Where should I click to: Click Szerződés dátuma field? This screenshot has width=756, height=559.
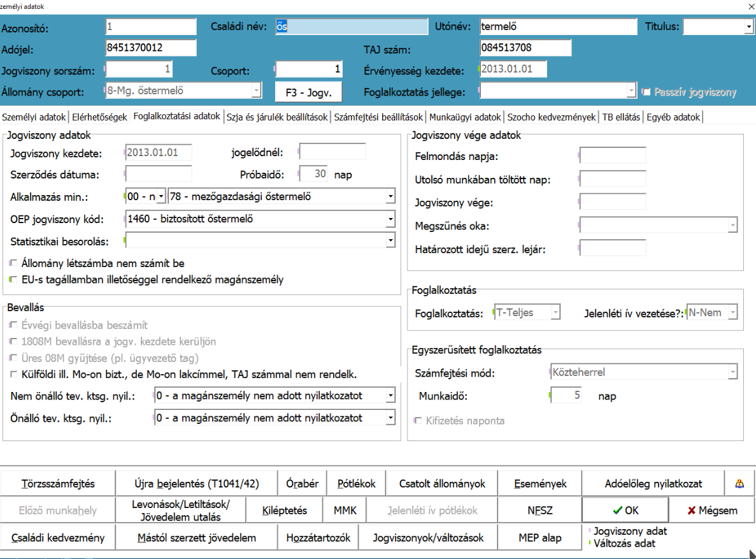tap(159, 174)
